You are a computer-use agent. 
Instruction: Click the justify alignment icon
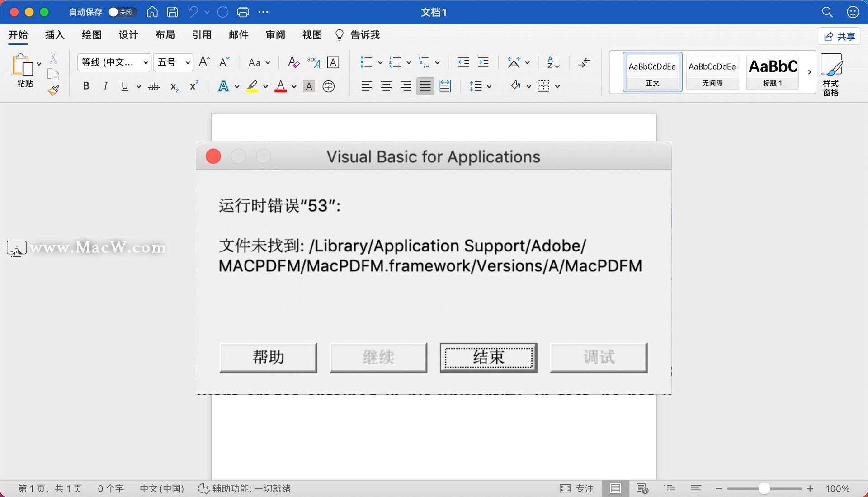pos(425,86)
